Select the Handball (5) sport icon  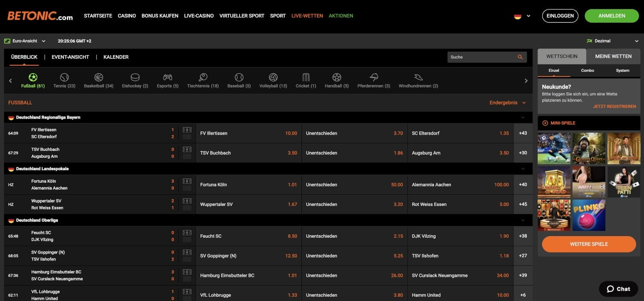337,77
